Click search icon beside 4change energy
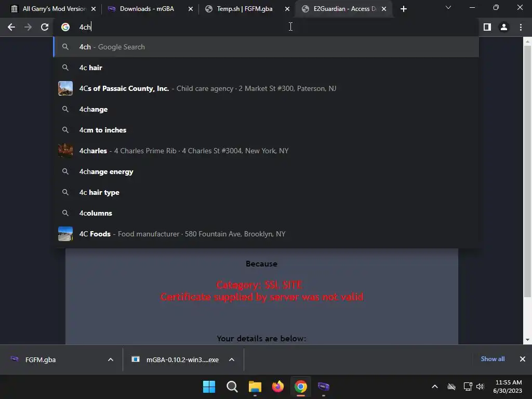The image size is (532, 399). [x=65, y=171]
